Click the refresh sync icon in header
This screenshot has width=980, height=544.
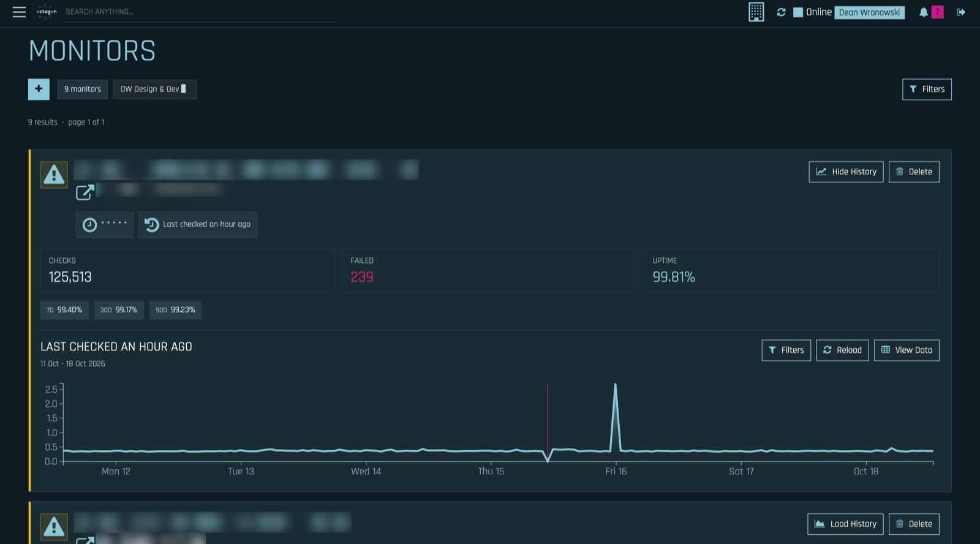(781, 12)
